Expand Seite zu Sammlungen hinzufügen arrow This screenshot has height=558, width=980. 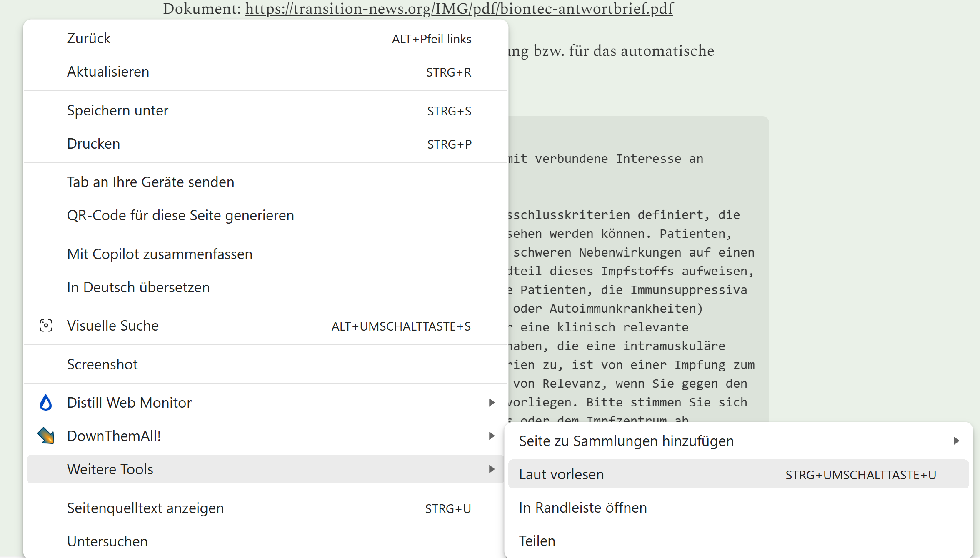[x=956, y=441]
